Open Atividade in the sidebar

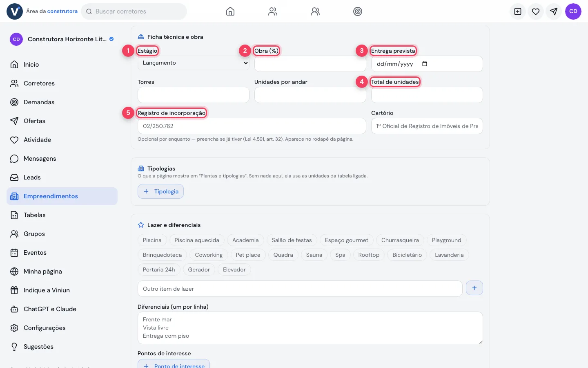[x=62, y=140]
